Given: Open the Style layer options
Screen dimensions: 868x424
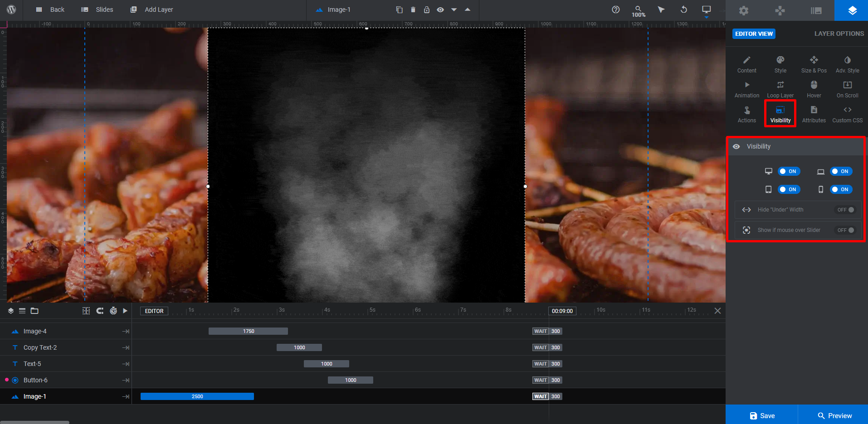Looking at the screenshot, I should [780, 64].
